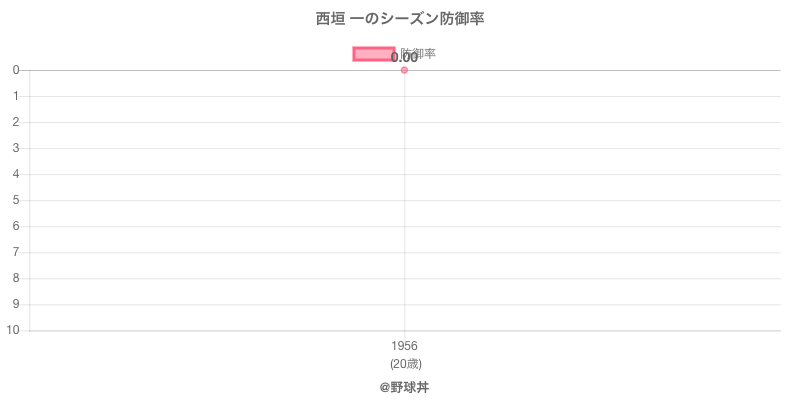
Task: Click the y-axis label 7
Action: [x=17, y=252]
